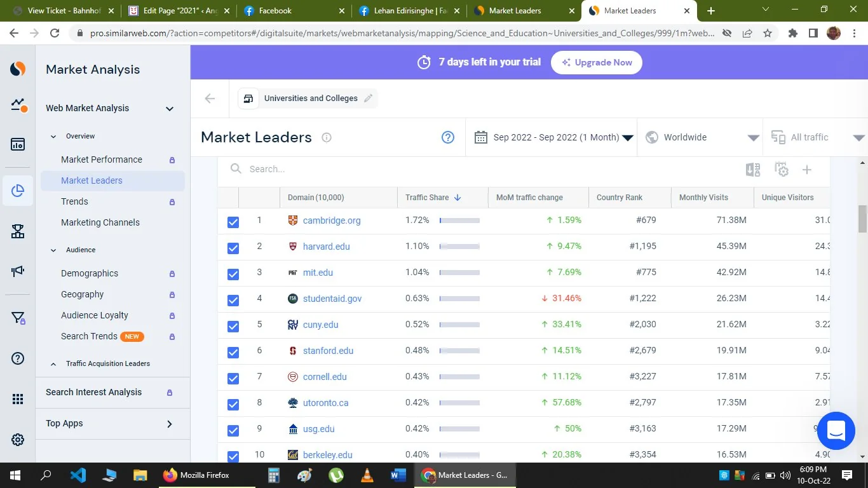Uncheck the stanford.edu row checkbox

(233, 352)
